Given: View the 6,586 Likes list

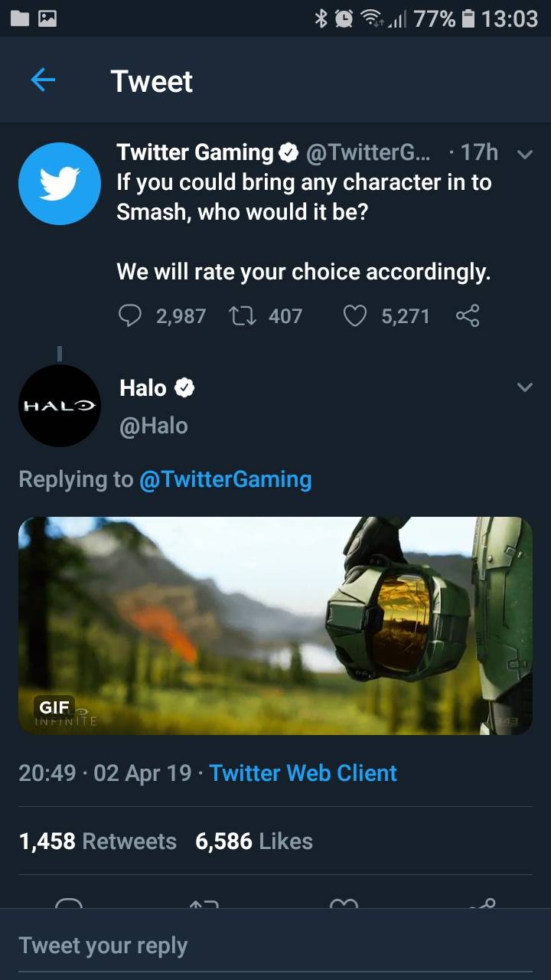Looking at the screenshot, I should coord(254,841).
